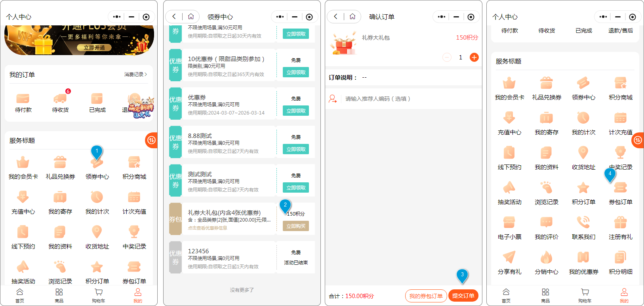This screenshot has width=644, height=306.
Task: Open 分销中心 flame icon
Action: click(547, 257)
